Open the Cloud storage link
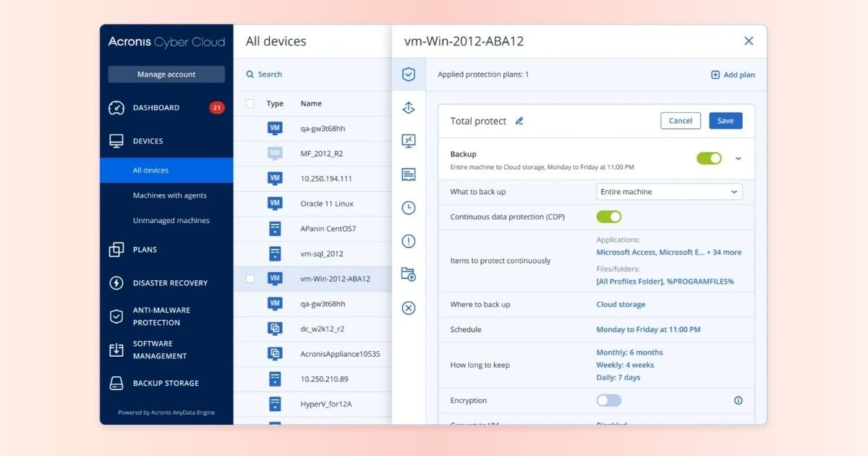868x456 pixels. (621, 305)
